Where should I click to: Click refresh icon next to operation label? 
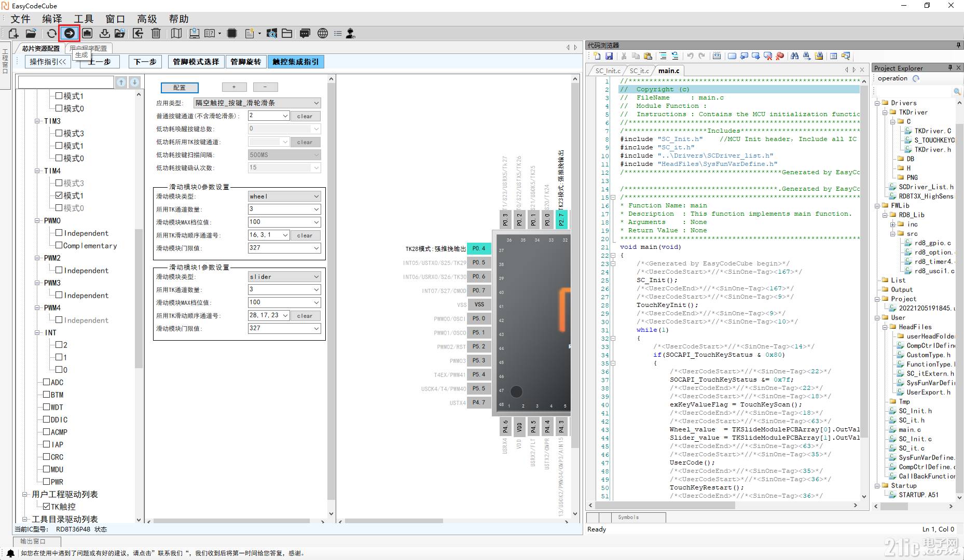click(x=916, y=79)
